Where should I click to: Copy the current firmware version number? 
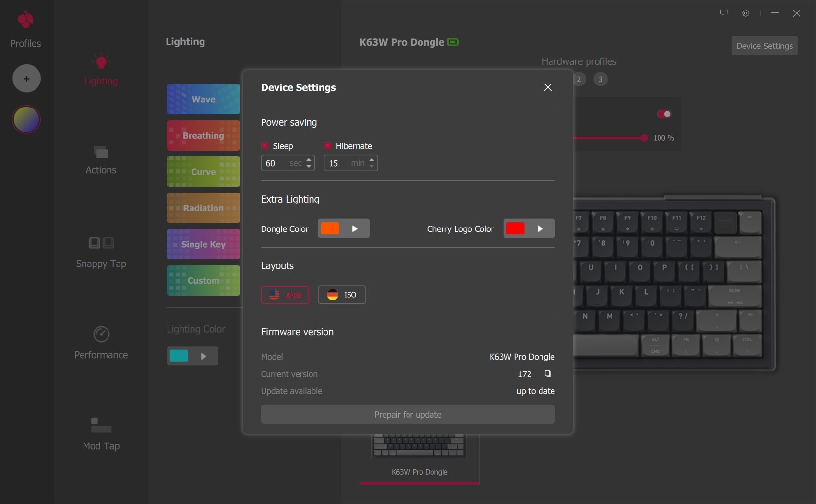click(548, 373)
